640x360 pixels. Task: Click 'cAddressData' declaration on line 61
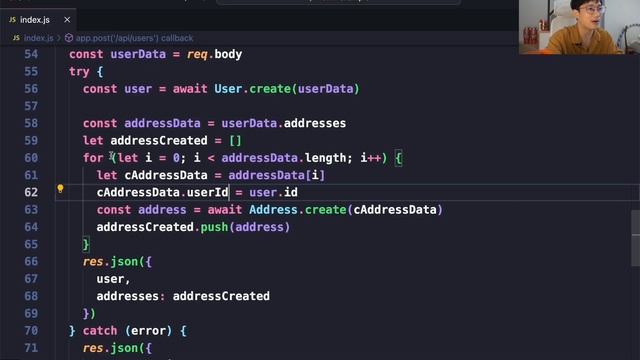pyautogui.click(x=166, y=175)
